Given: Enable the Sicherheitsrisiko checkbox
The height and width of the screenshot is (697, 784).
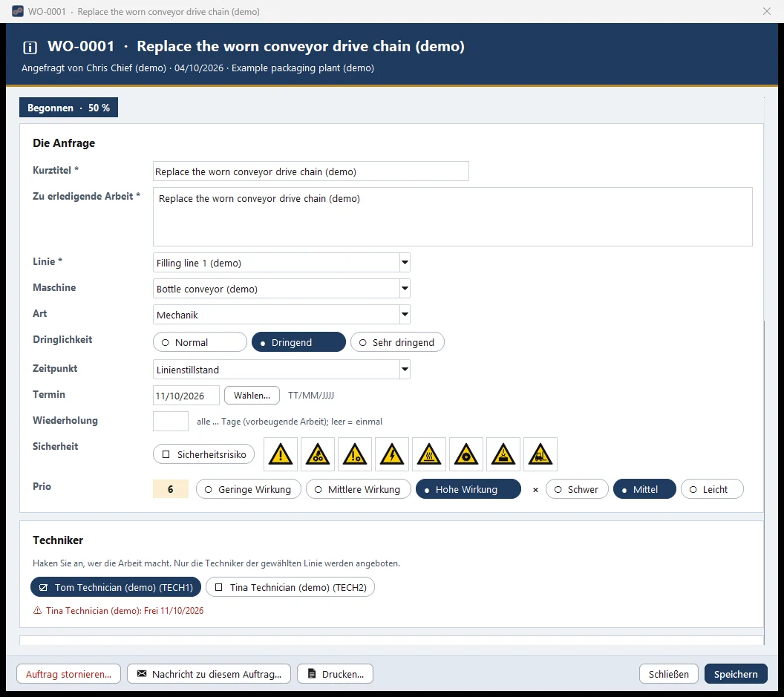Looking at the screenshot, I should (203, 454).
